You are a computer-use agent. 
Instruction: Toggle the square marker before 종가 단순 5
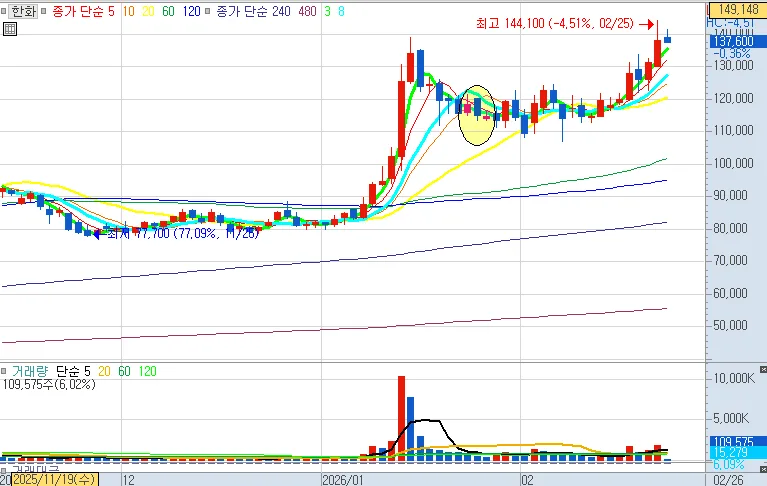point(45,11)
